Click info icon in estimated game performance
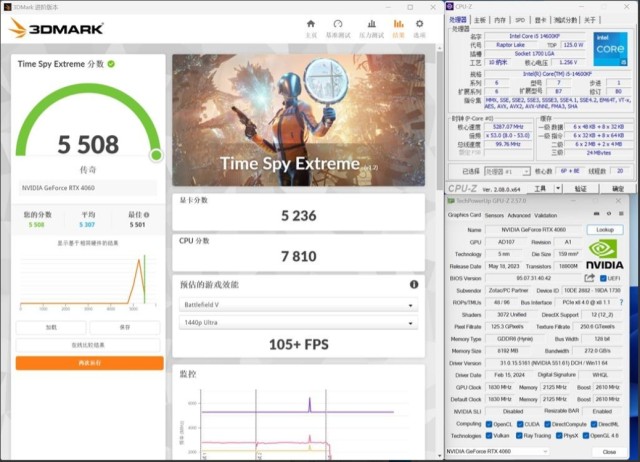 [x=413, y=284]
